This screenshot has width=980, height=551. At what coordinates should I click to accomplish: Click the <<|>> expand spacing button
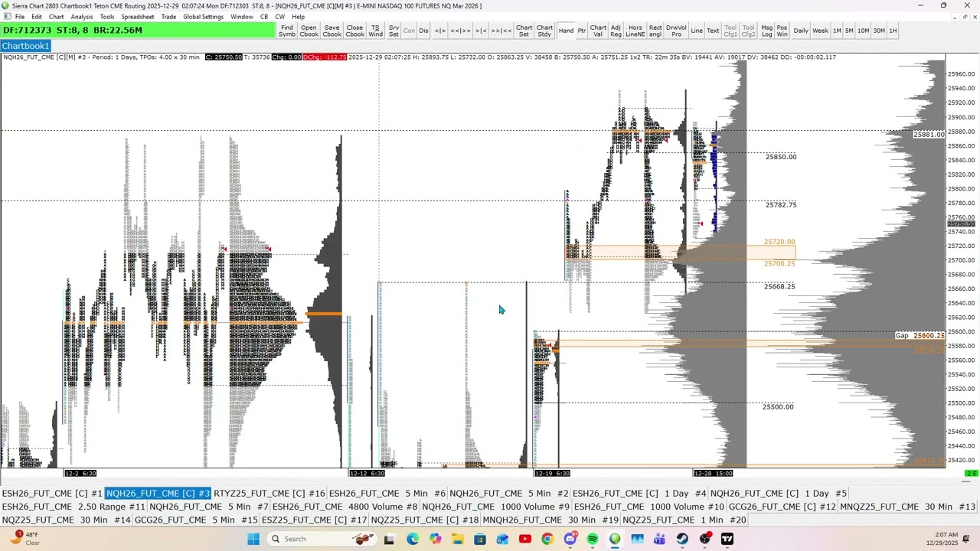pyautogui.click(x=460, y=31)
